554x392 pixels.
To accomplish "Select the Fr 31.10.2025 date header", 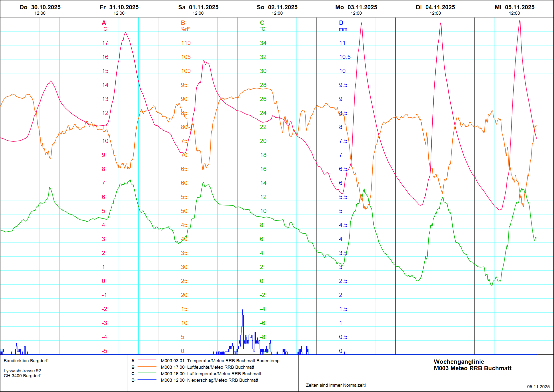I will [x=119, y=7].
